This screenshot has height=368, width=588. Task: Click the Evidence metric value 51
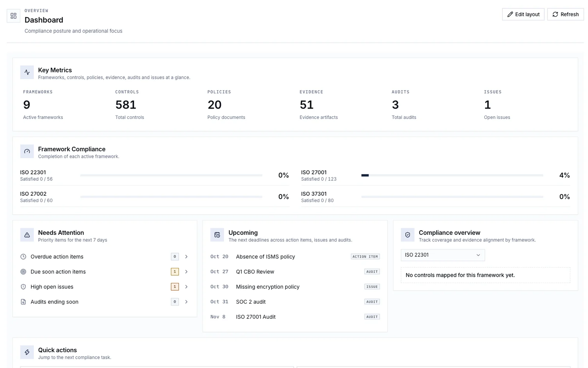306,105
